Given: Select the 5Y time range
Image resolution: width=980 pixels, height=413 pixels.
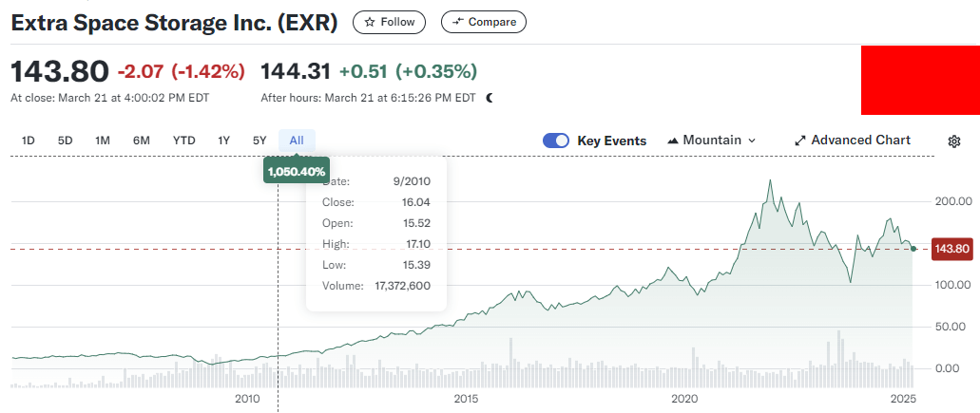Looking at the screenshot, I should pyautogui.click(x=260, y=141).
